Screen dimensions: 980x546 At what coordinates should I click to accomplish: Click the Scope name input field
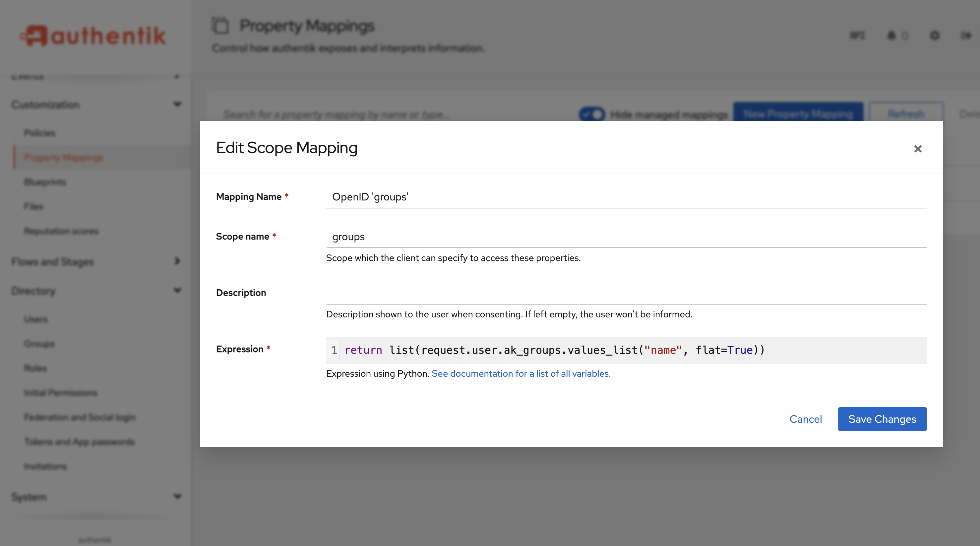coord(626,237)
